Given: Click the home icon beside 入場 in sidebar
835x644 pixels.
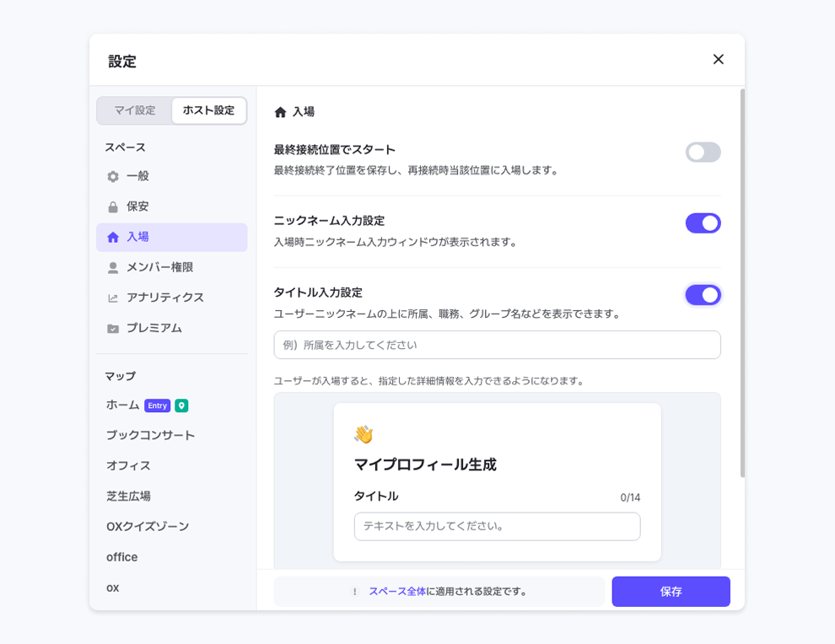Looking at the screenshot, I should pos(113,238).
